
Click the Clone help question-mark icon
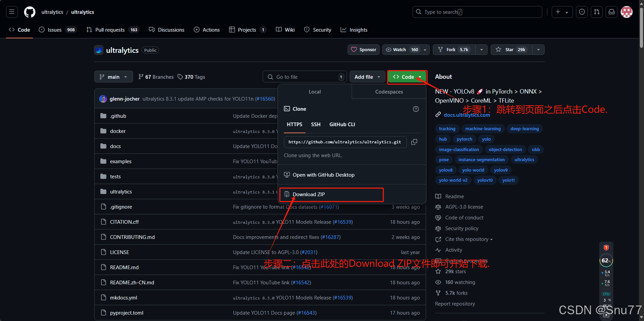point(416,109)
